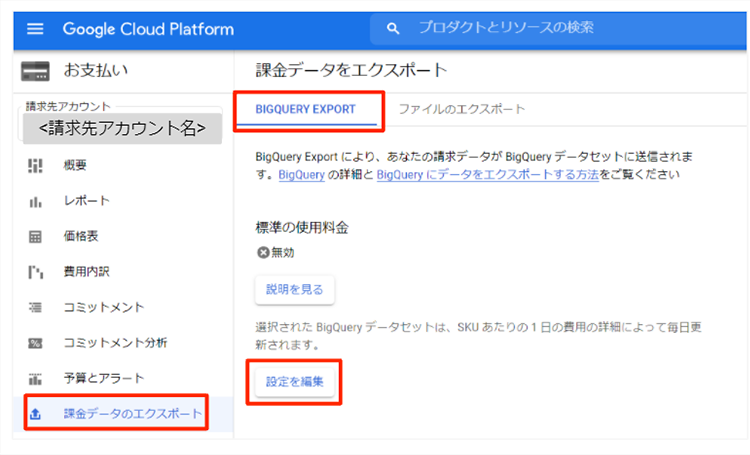Open the hamburger navigation menu
750x455 pixels.
tap(35, 29)
